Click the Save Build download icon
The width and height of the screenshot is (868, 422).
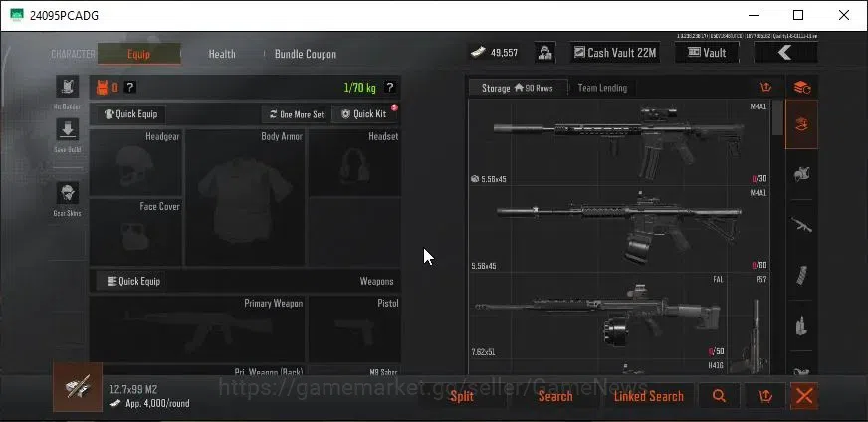(x=67, y=129)
